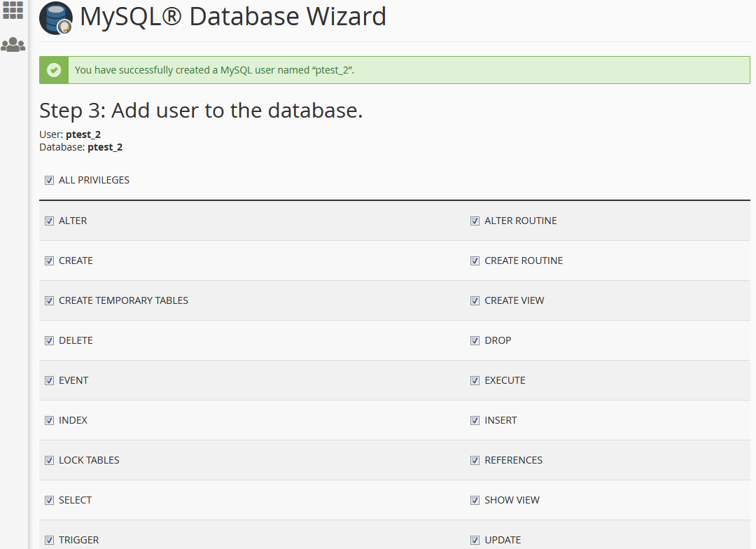
Task: Uncheck the DROP privilege
Action: coord(475,340)
